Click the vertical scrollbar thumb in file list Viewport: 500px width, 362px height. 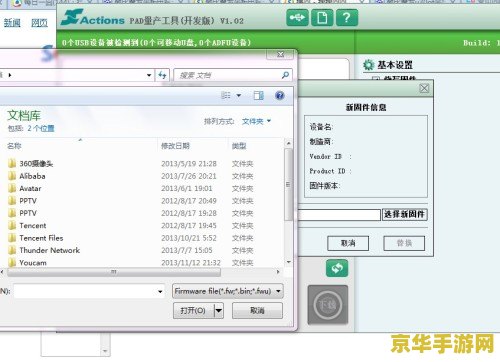[x=289, y=184]
